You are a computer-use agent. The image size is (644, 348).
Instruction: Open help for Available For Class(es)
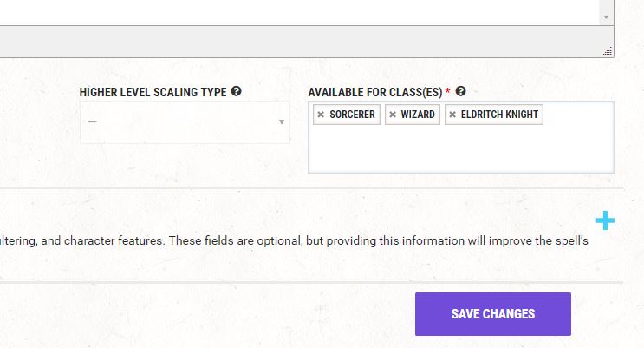tap(461, 91)
